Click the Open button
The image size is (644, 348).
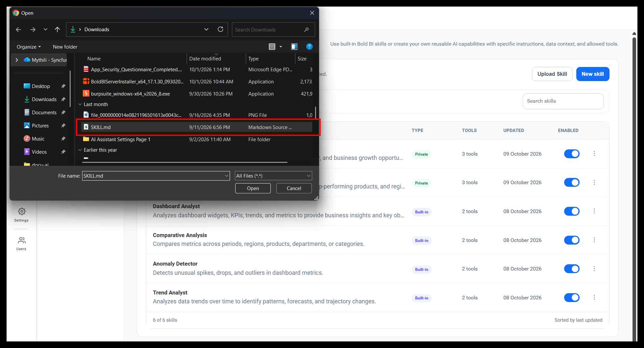[253, 188]
